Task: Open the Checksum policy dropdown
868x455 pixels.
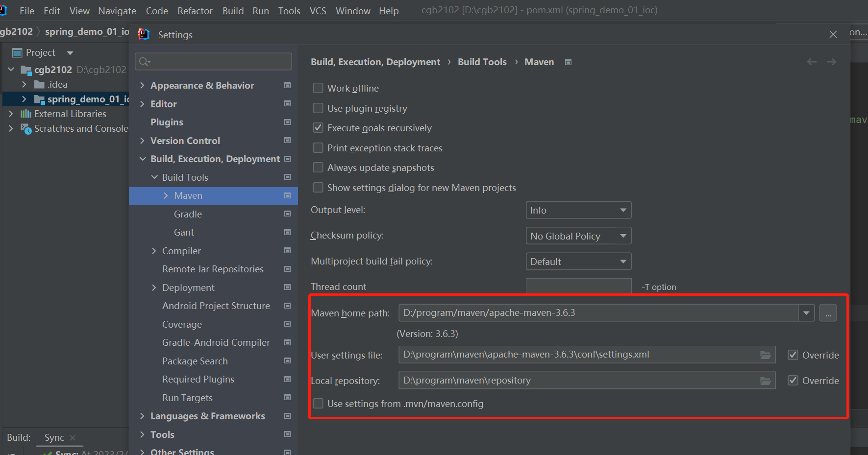Action: [578, 236]
